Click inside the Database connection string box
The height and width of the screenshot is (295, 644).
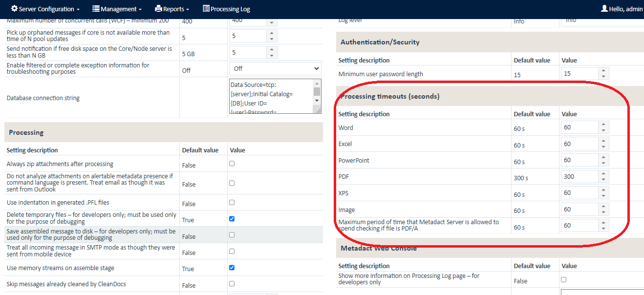pyautogui.click(x=271, y=96)
